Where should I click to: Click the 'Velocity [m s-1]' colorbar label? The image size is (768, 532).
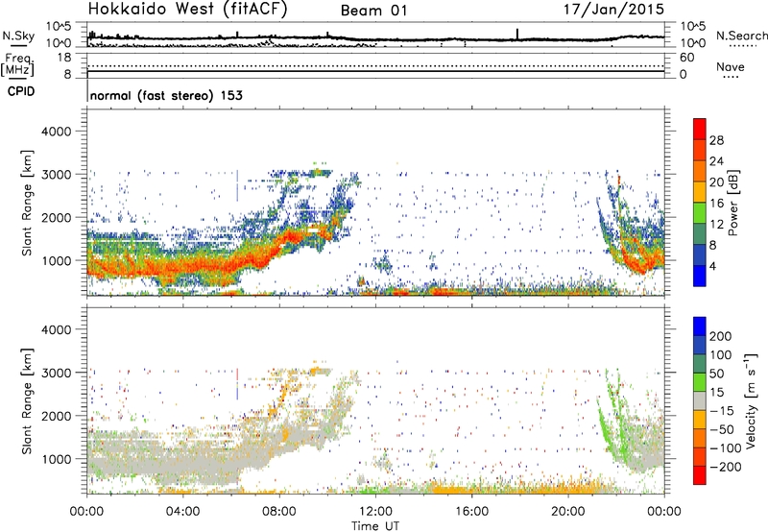pyautogui.click(x=750, y=400)
